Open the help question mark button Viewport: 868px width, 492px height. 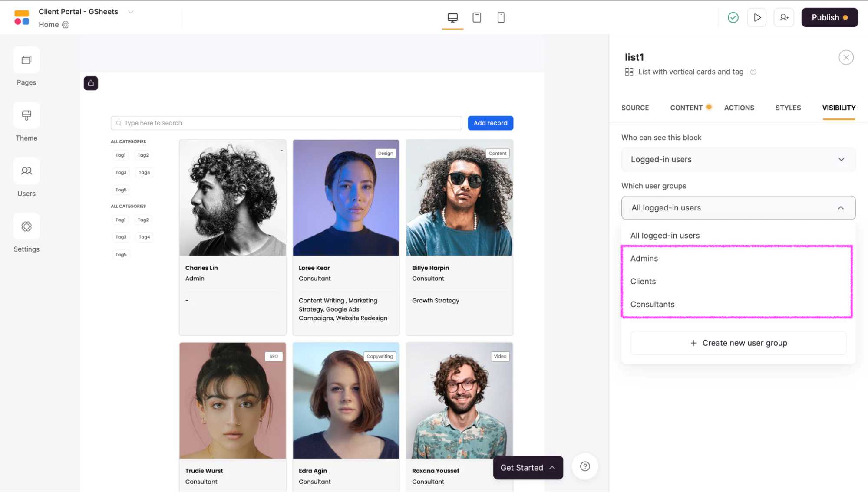pos(585,466)
